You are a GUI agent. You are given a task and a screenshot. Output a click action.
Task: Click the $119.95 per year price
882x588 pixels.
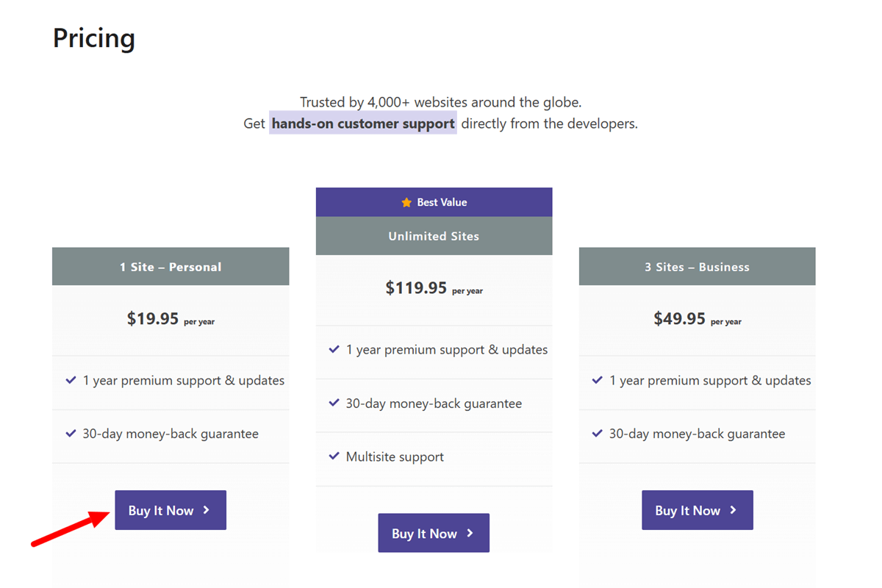434,289
